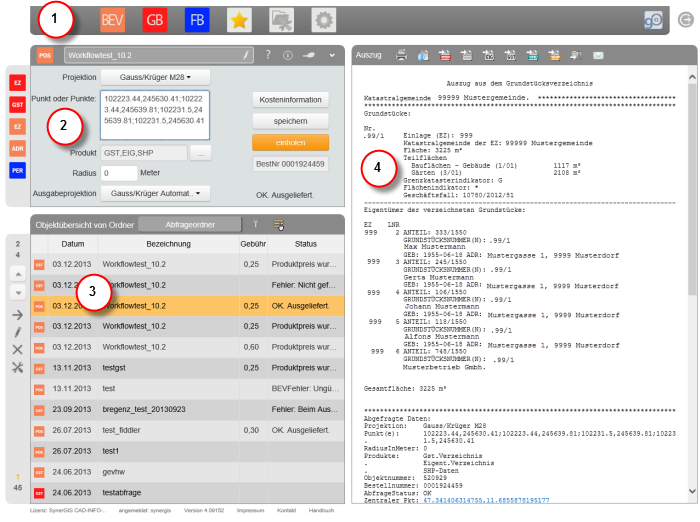Screen dimensions: 700x522
Task: Open settings gear in top bar
Action: [x=324, y=20]
